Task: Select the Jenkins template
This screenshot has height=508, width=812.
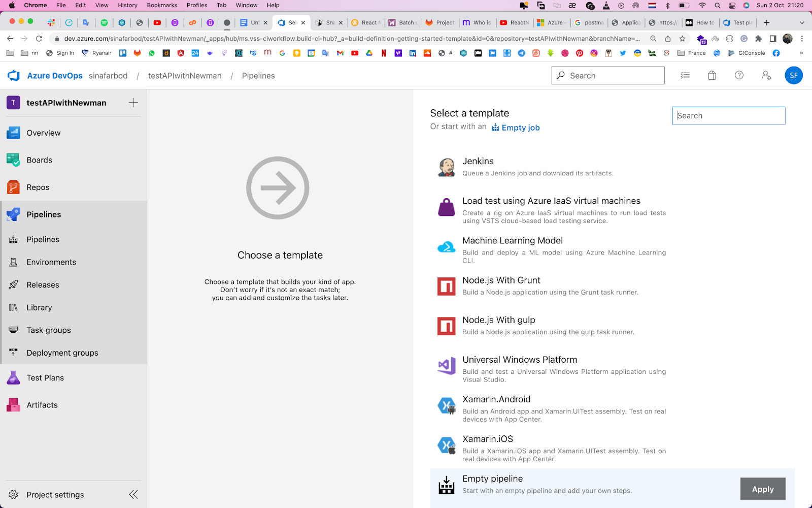Action: coord(612,167)
